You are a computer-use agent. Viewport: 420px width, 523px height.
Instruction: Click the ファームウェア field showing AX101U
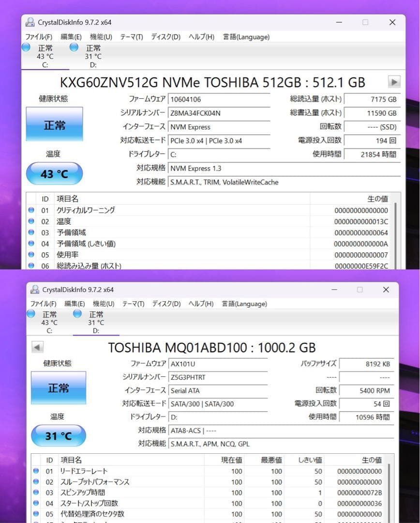tap(218, 363)
